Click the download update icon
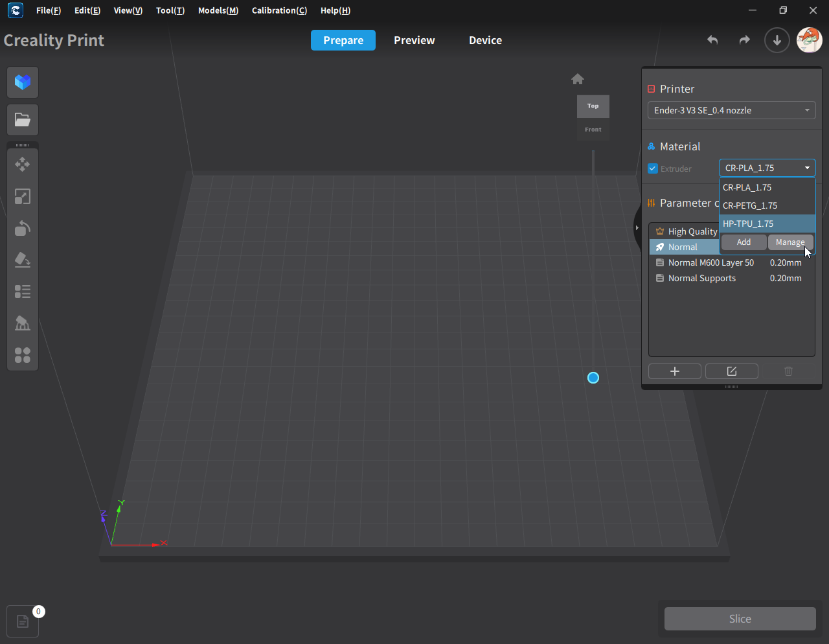Viewport: 829px width, 644px height. [777, 40]
